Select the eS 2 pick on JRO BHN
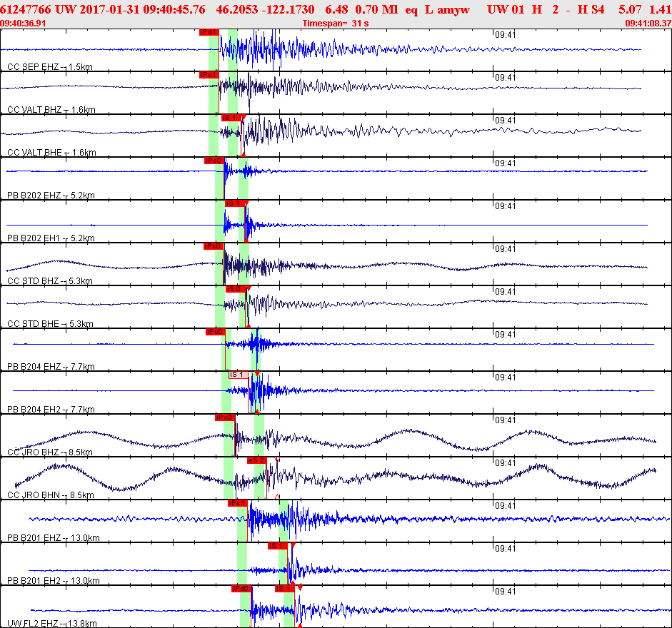672x628 pixels. [x=257, y=460]
